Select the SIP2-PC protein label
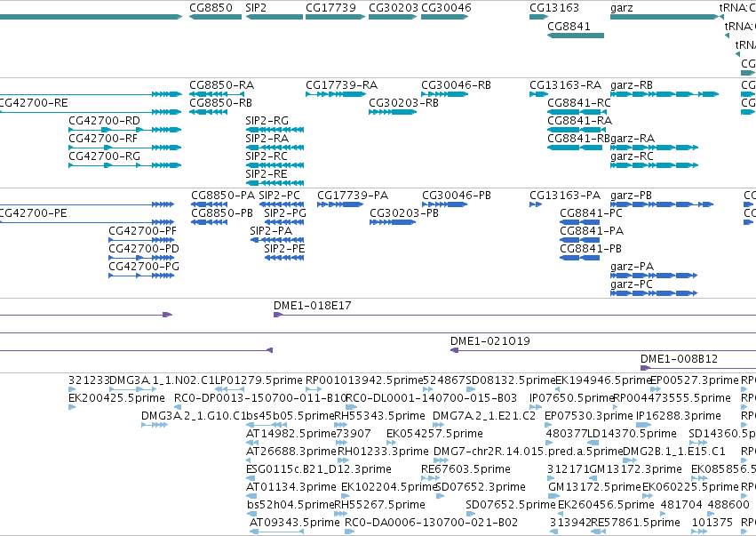 point(279,196)
